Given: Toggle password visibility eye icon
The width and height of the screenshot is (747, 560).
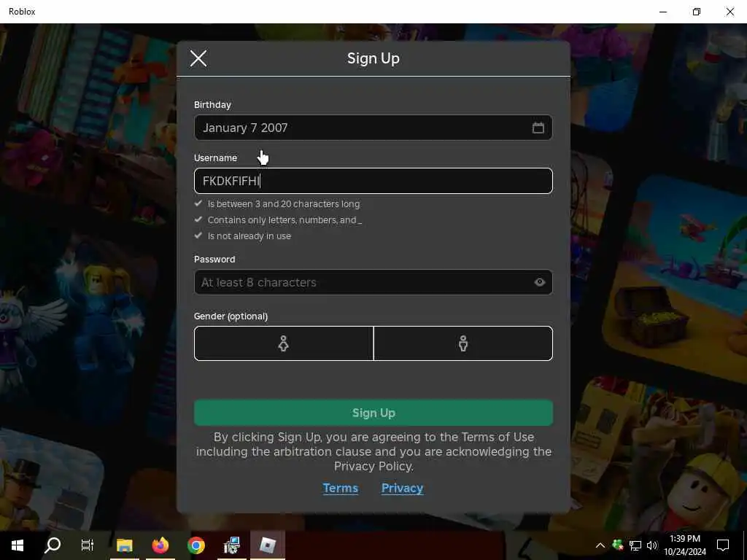Looking at the screenshot, I should click(539, 282).
